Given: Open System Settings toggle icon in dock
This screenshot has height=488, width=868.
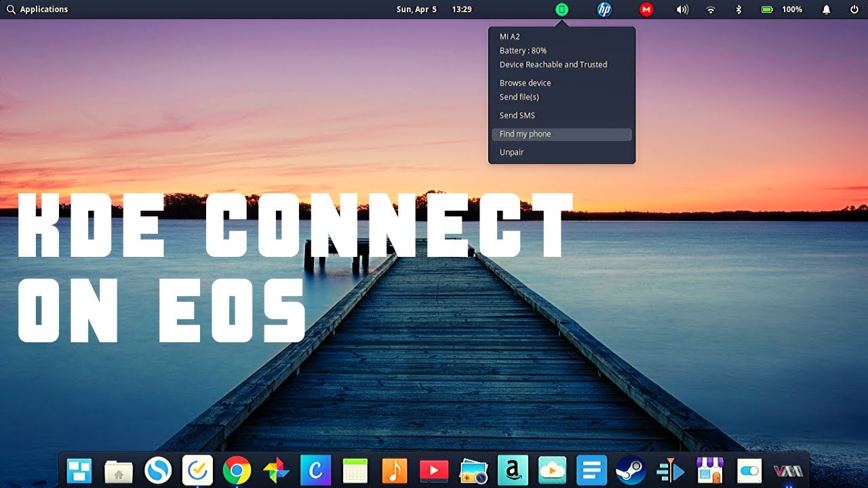Looking at the screenshot, I should [x=749, y=470].
